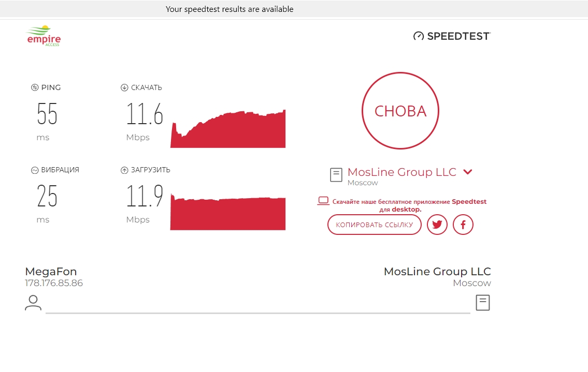This screenshot has width=588, height=372.
Task: Share results via Facebook icon
Action: pos(463,225)
